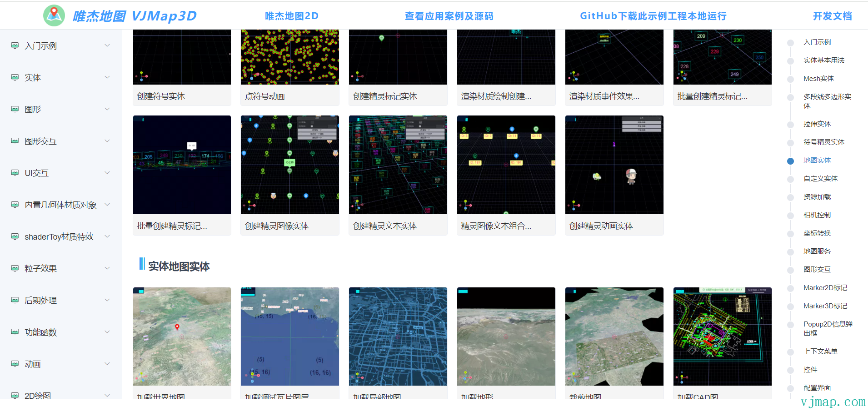This screenshot has height=412, width=868.
Task: Open the vjmap.com link at bottom right
Action: [x=833, y=402]
